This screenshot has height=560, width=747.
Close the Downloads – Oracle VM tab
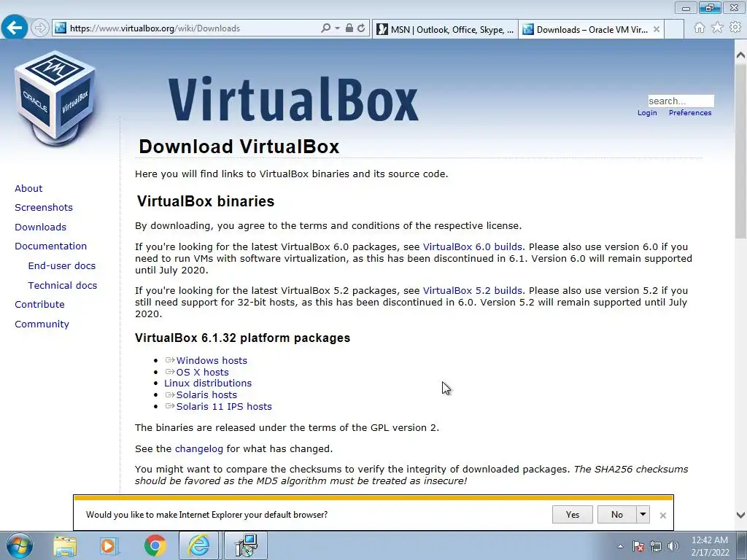pos(657,29)
